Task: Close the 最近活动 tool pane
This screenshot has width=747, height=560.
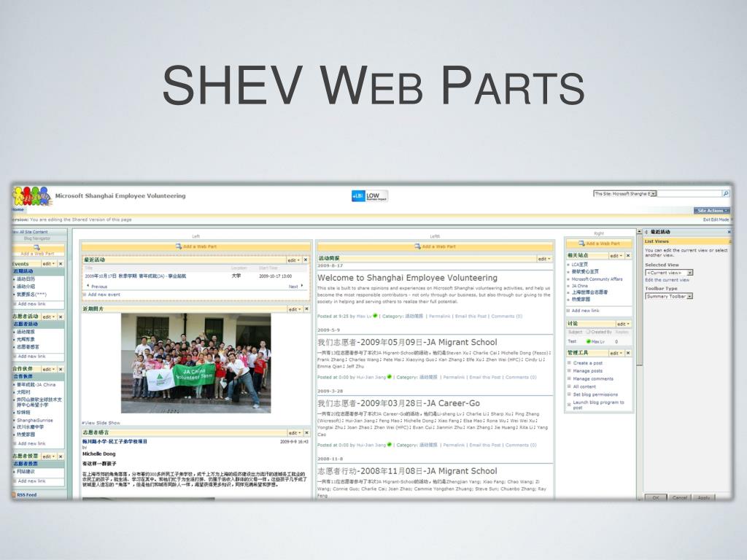Action: 729,232
